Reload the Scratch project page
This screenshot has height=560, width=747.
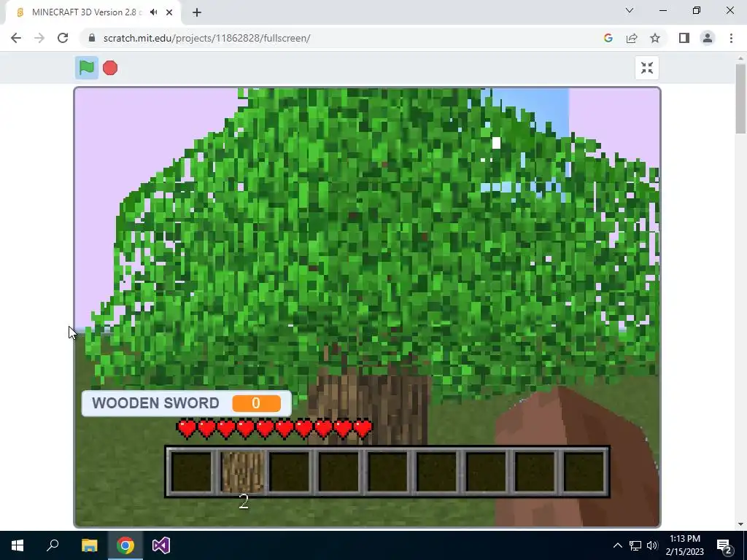point(63,38)
